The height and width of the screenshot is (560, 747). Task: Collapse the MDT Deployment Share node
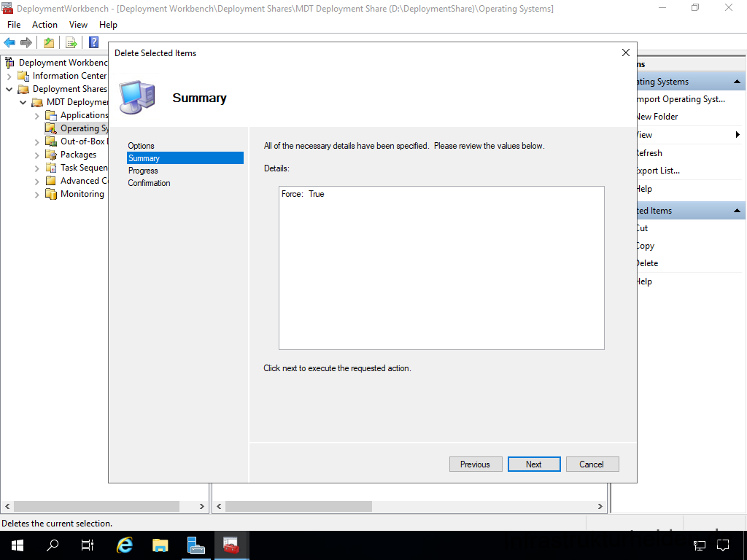pos(23,102)
